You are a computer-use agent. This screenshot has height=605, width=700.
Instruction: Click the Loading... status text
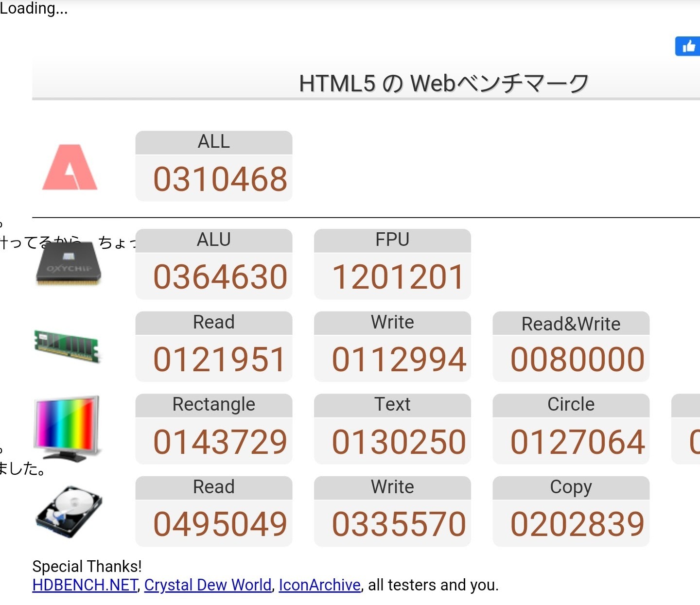(x=34, y=8)
